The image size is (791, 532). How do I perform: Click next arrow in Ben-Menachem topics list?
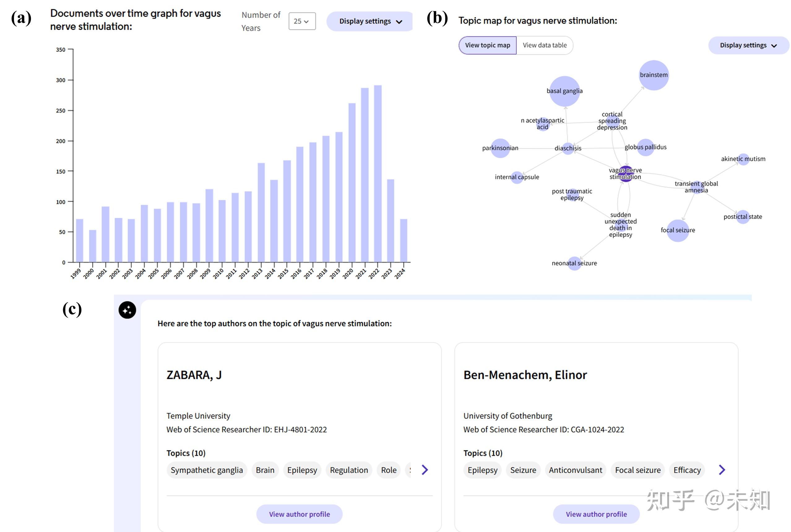pos(722,470)
